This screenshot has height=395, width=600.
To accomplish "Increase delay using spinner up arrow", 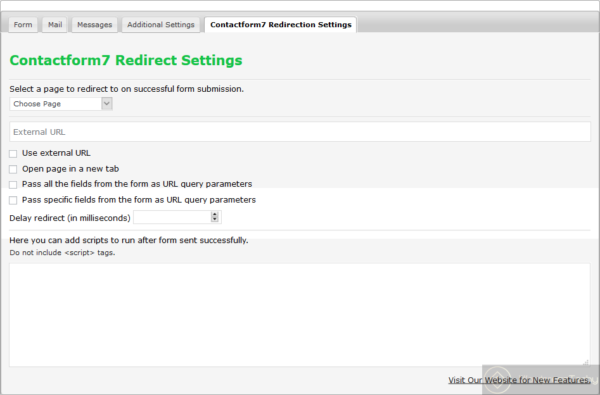I will [x=215, y=214].
